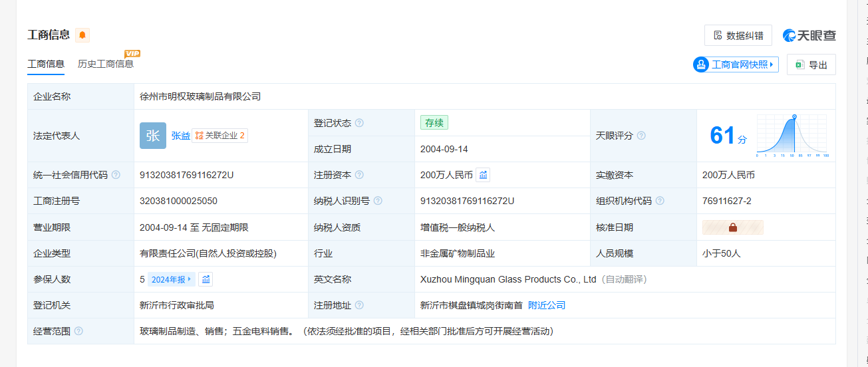Expand the 工商官网快照 dropdown

click(x=735, y=64)
